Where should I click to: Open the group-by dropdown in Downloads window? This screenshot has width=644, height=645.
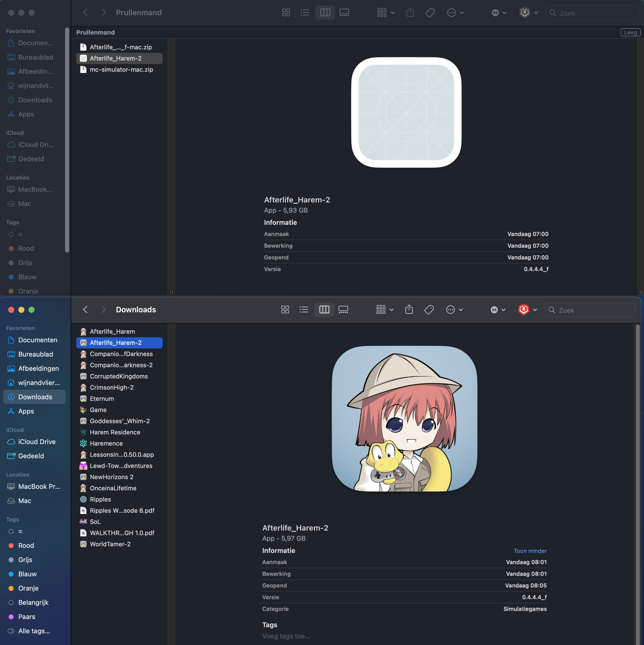pos(385,310)
